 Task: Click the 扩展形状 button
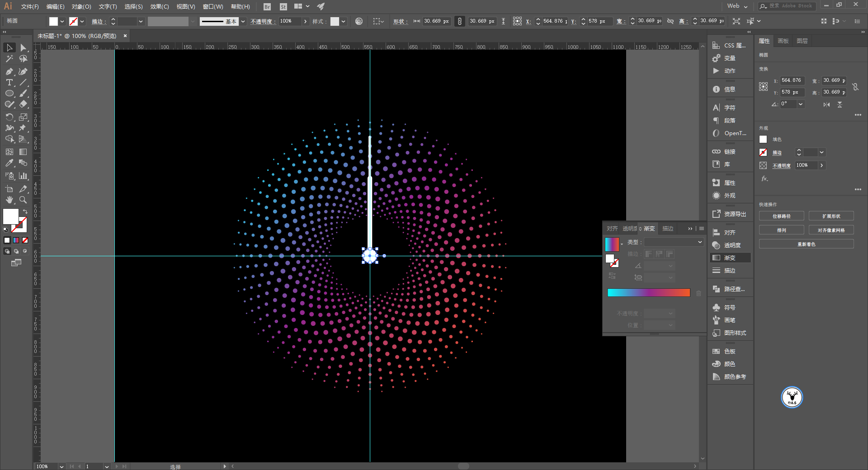pos(831,216)
